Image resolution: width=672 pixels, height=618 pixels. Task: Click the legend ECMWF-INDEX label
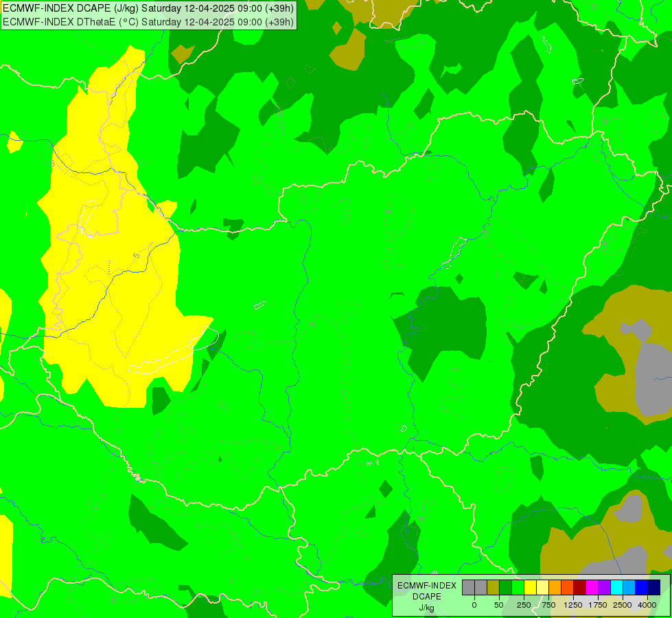[x=427, y=586]
